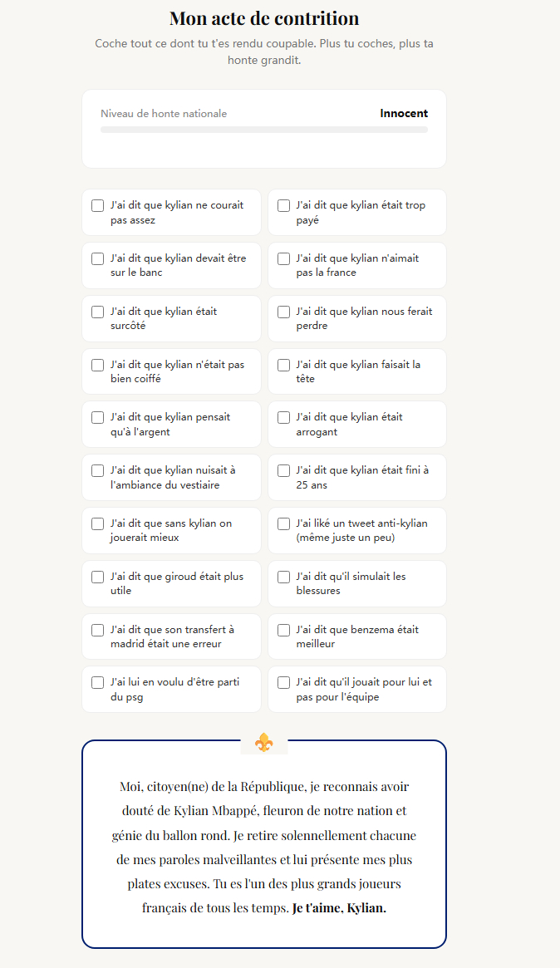The width and height of the screenshot is (560, 968).
Task: Check "benzema était meilleur" option
Action: tap(283, 630)
